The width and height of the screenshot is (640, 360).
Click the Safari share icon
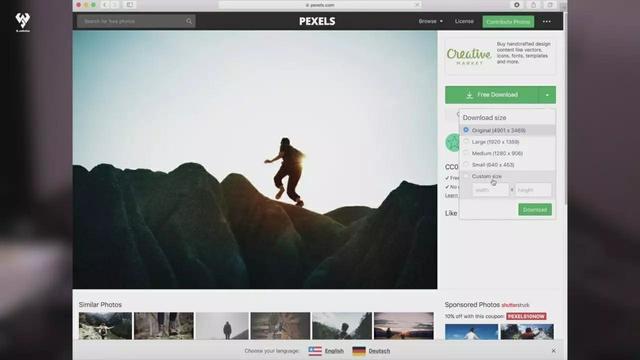point(533,5)
